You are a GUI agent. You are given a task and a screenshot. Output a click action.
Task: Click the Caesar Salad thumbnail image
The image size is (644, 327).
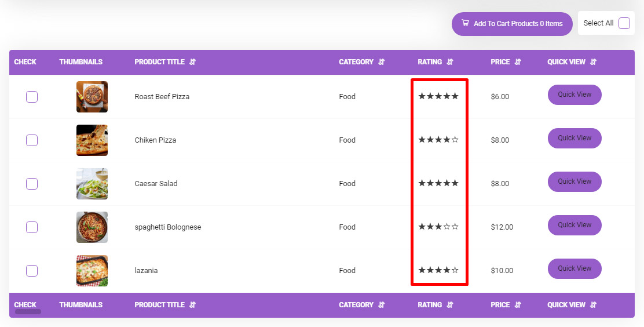point(92,184)
